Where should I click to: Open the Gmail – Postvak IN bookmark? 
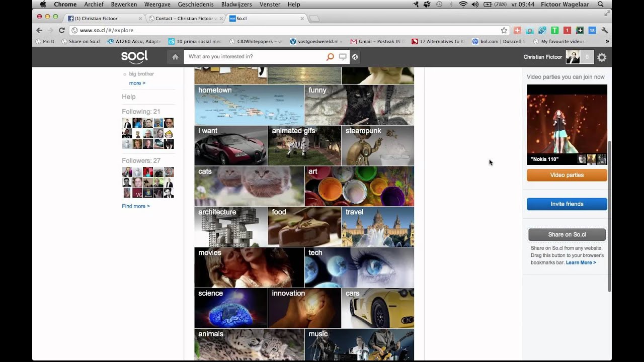click(x=378, y=41)
